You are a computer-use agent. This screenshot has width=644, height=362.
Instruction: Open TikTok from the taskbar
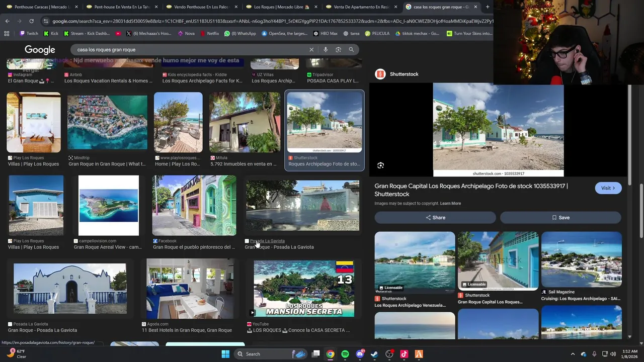404,354
